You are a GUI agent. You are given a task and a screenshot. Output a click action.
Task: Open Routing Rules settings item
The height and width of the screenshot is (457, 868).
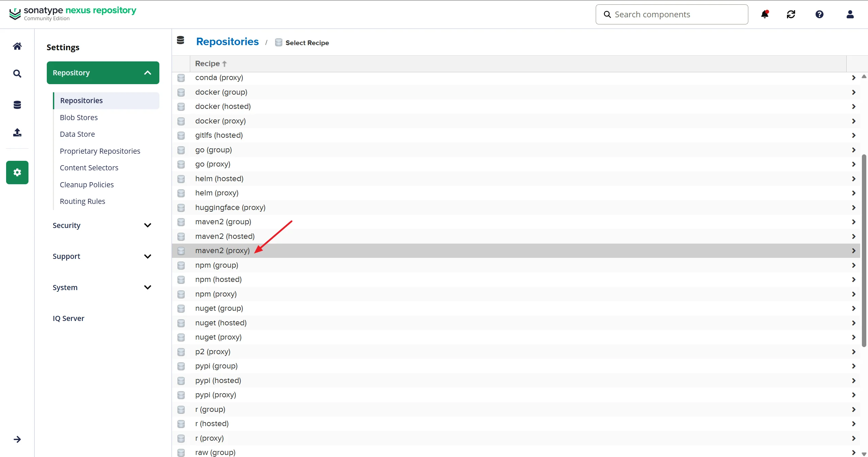(82, 201)
